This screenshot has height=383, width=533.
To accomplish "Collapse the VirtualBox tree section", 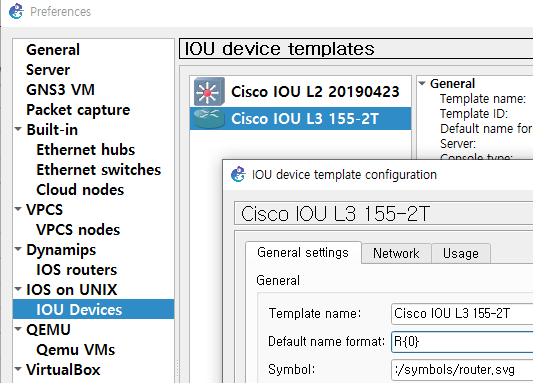I will point(18,369).
